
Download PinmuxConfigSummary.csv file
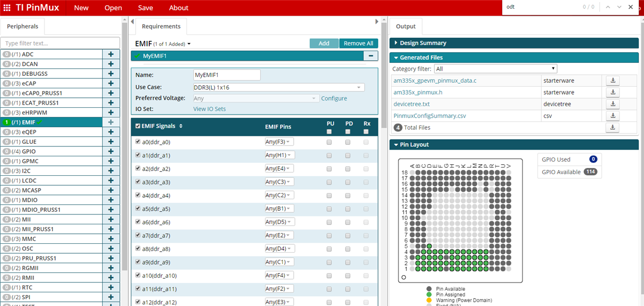coord(613,116)
